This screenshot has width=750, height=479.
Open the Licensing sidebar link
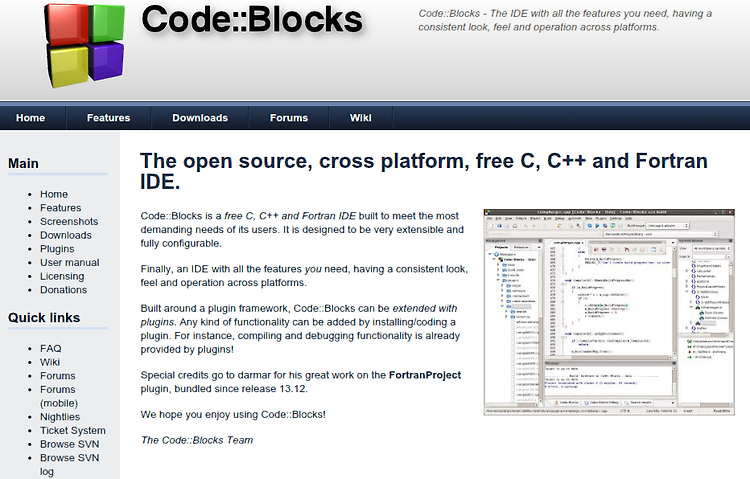pos(62,276)
